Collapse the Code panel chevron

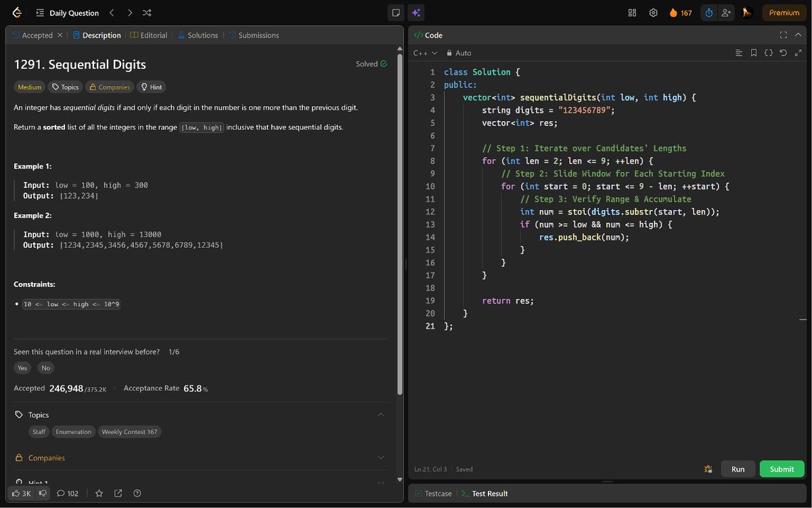[x=798, y=35]
